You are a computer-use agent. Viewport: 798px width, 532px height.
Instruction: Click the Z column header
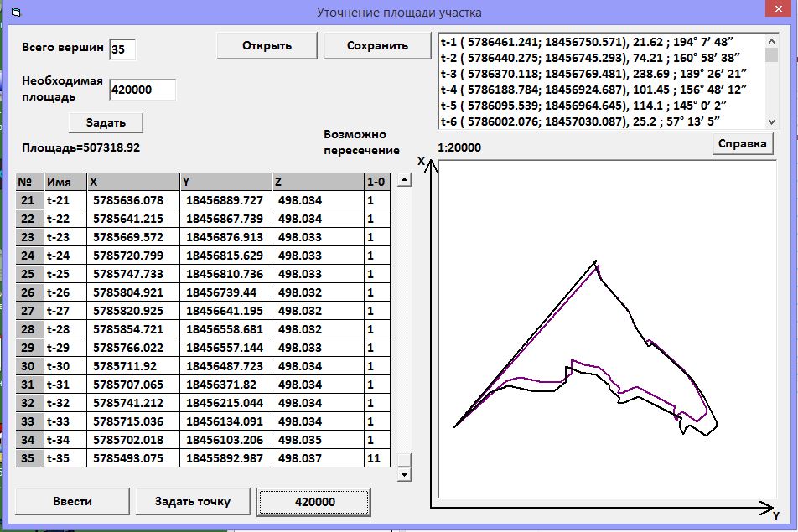[x=318, y=182]
